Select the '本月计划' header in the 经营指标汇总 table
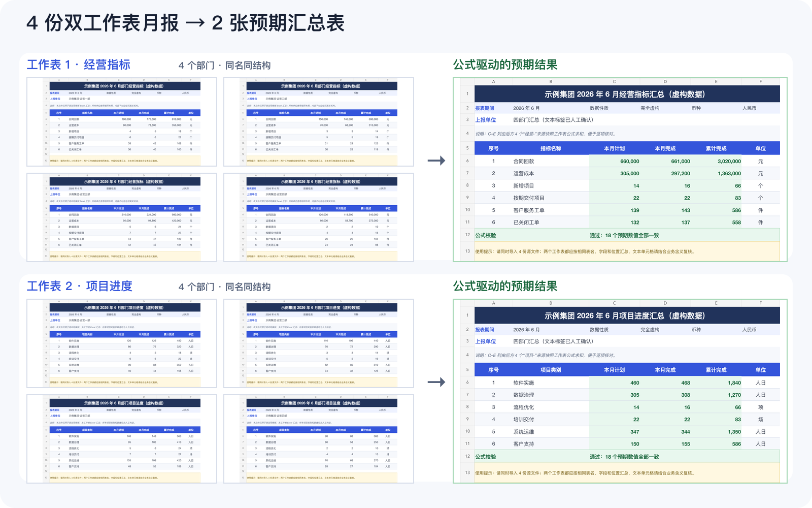The height and width of the screenshot is (508, 812). point(615,148)
